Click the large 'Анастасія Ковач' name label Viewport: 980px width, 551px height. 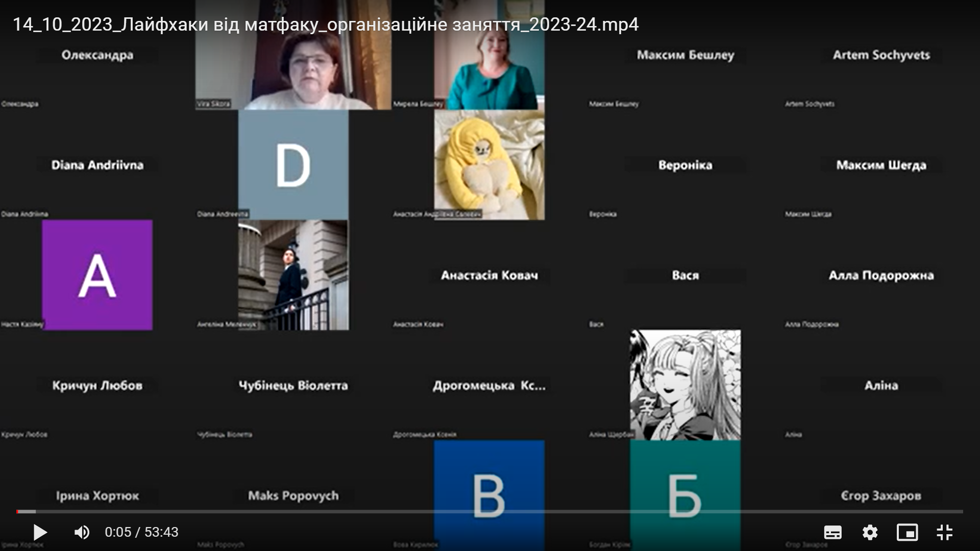[489, 275]
